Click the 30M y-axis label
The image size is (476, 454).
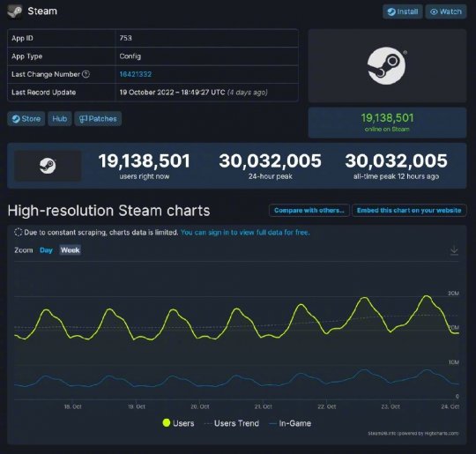coord(454,294)
